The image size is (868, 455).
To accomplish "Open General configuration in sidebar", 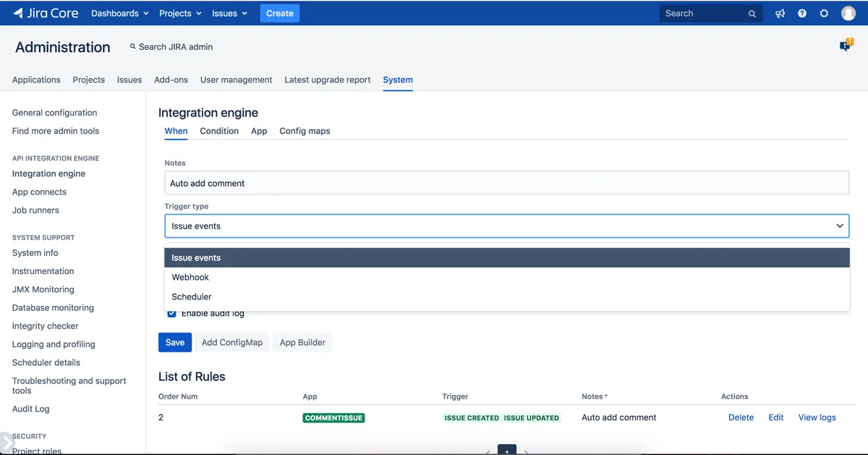I will click(54, 113).
